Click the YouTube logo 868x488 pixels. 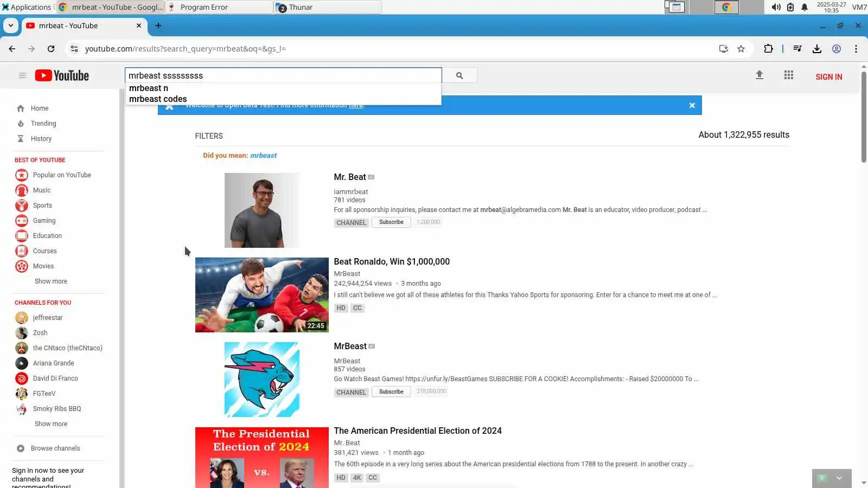62,75
